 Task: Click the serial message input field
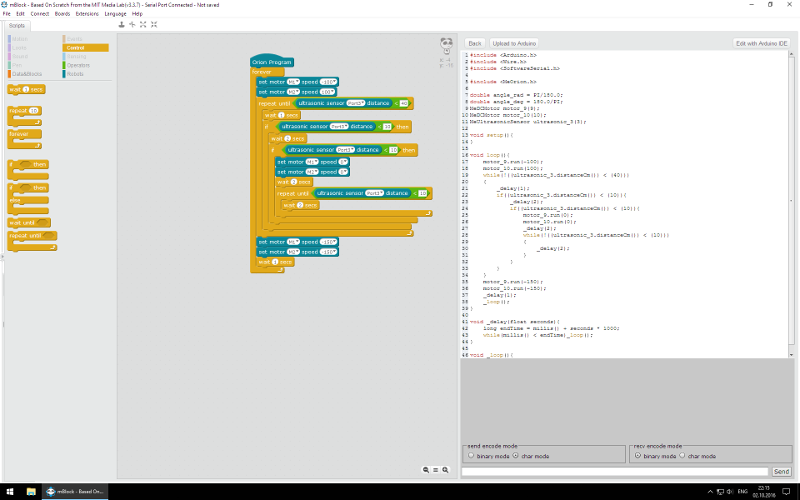click(615, 471)
